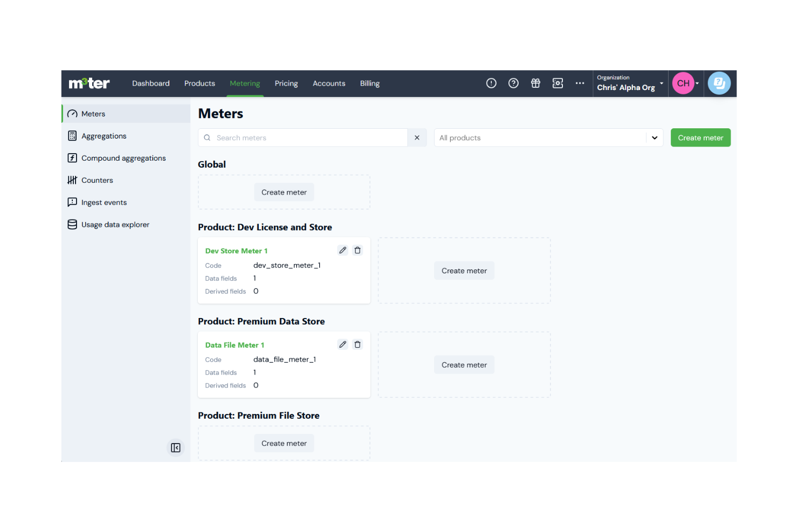The image size is (798, 532).
Task: Click the Product: Dev License and Store heading
Action: pos(265,227)
